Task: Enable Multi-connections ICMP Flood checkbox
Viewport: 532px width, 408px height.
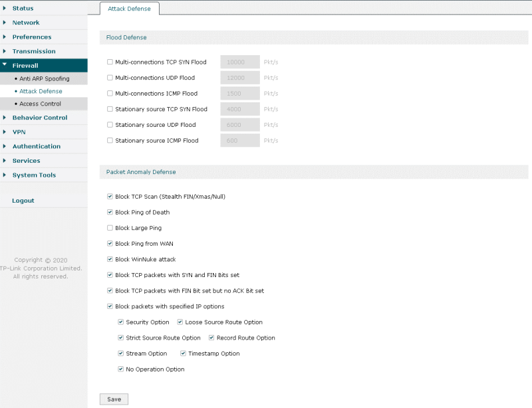Action: pyautogui.click(x=110, y=93)
